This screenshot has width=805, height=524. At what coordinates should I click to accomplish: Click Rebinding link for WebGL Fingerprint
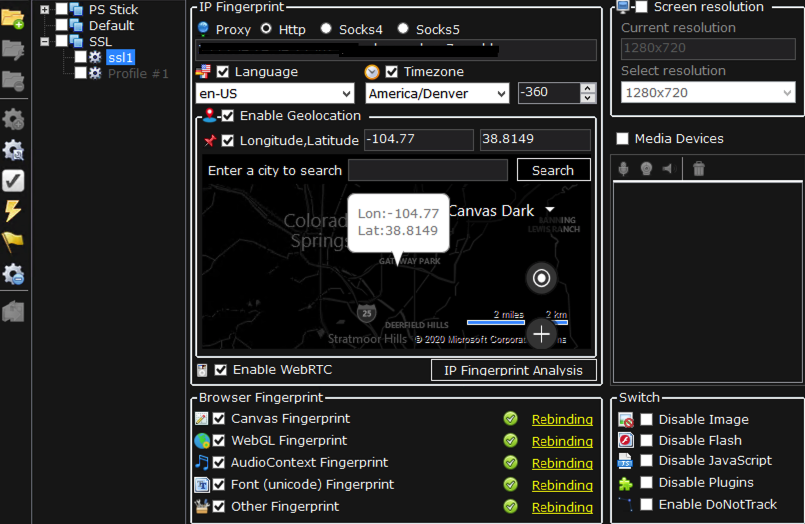(562, 441)
